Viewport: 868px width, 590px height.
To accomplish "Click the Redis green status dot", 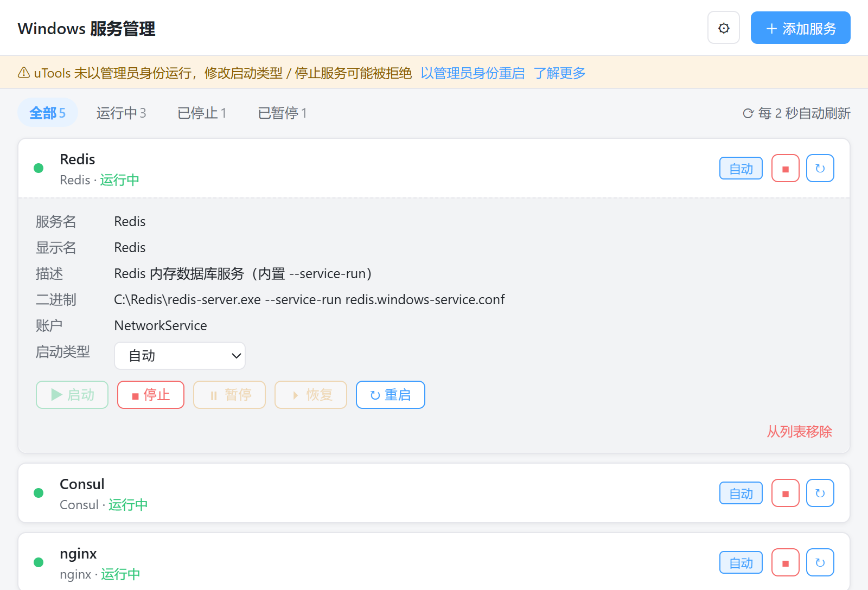I will pyautogui.click(x=39, y=168).
